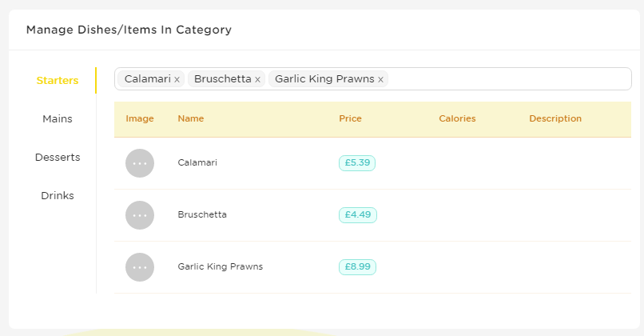Remove the Calamari tag with its x
The height and width of the screenshot is (336, 644).
pos(177,80)
